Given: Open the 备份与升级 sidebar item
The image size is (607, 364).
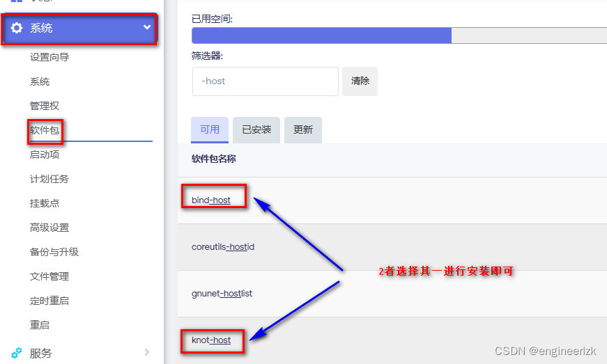Looking at the screenshot, I should (54, 252).
